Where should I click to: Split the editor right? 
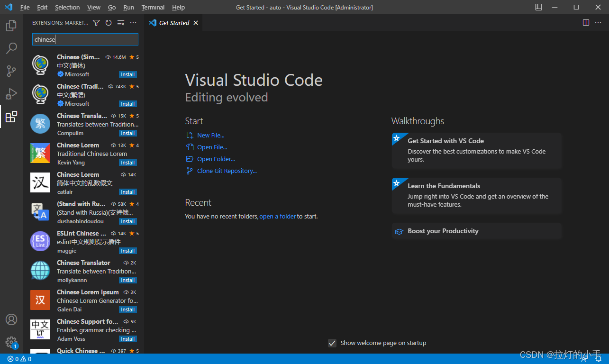586,23
